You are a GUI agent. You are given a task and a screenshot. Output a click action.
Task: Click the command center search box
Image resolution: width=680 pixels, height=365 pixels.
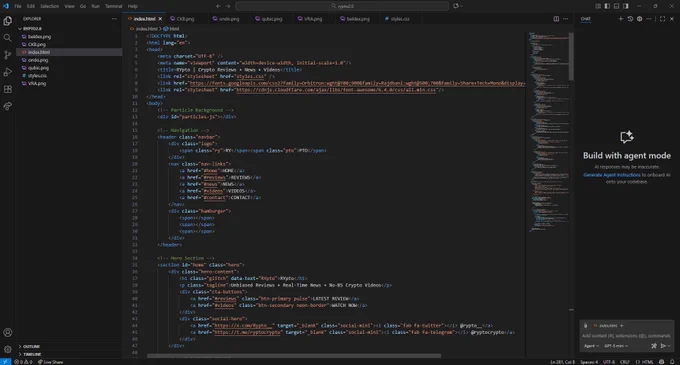(342, 6)
